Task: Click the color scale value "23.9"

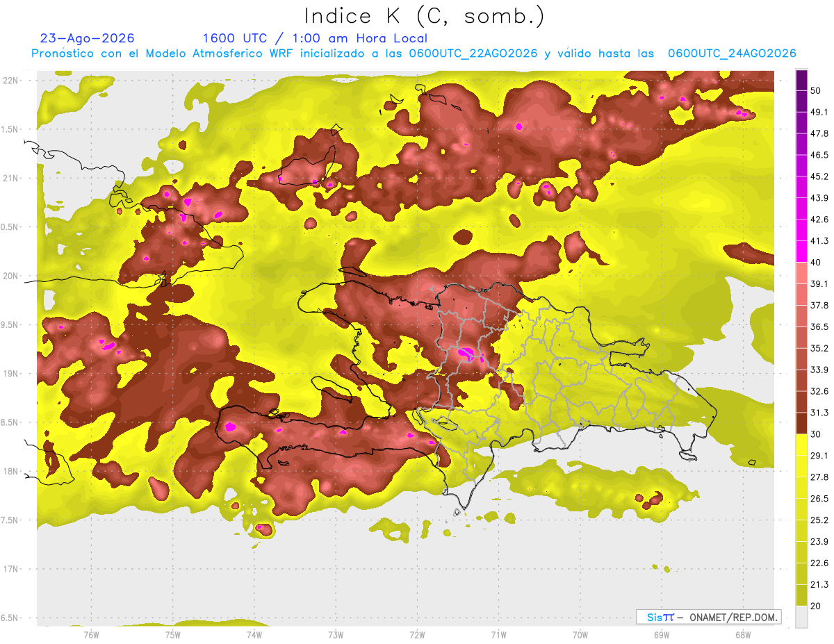Action: pyautogui.click(x=819, y=542)
